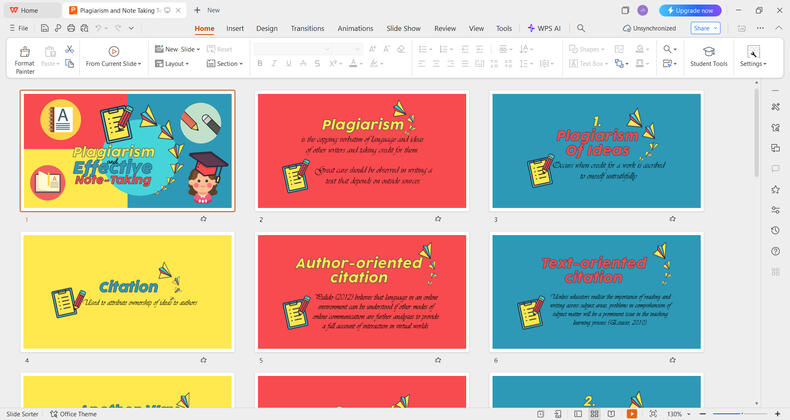Click the Save icon in quick access
Viewport: 790px width, 420px height.
tap(45, 28)
